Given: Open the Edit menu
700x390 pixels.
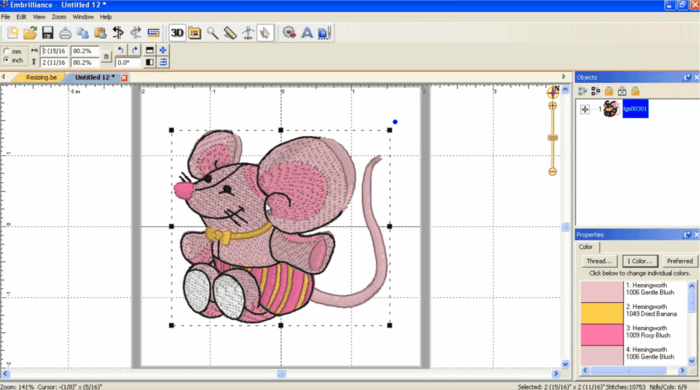Looking at the screenshot, I should pyautogui.click(x=21, y=17).
